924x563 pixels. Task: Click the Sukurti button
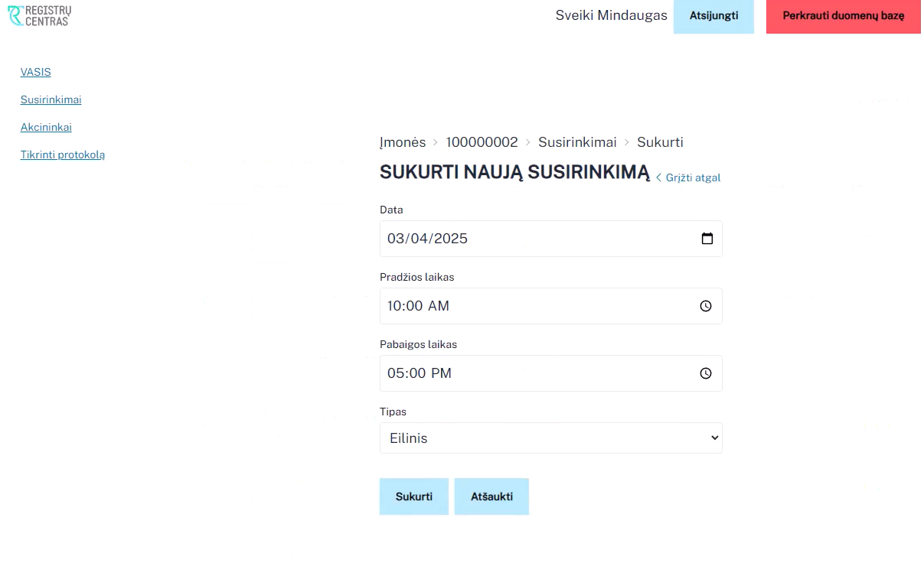pyautogui.click(x=414, y=496)
